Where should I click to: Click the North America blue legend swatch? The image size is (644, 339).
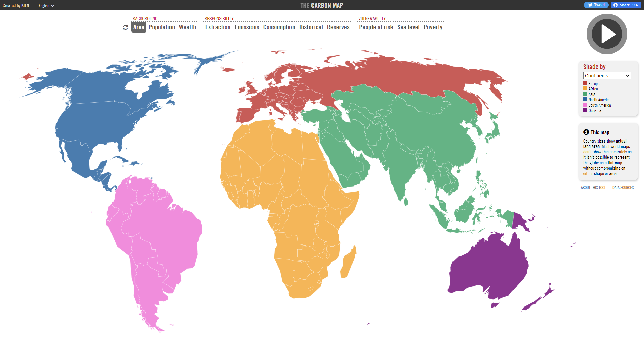[585, 99]
